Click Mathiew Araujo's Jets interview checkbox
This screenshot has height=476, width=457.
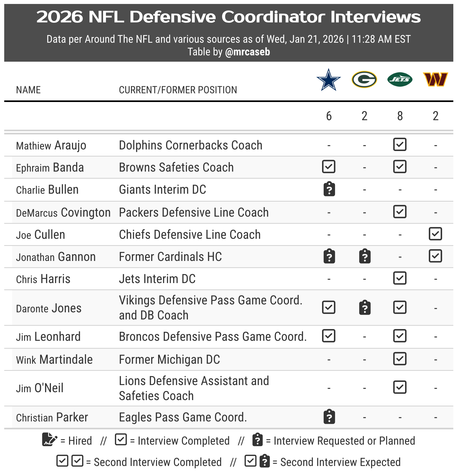pos(400,145)
